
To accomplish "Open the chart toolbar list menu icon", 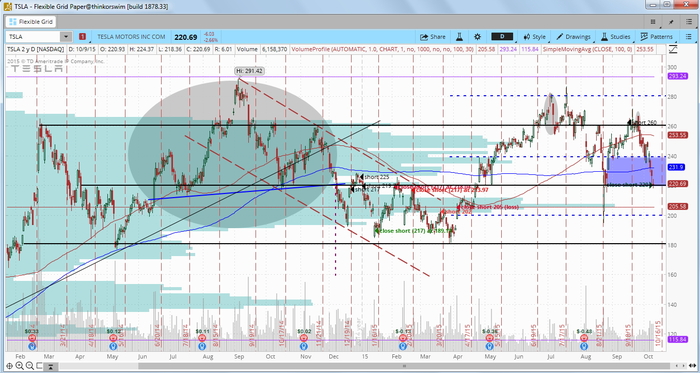I will click(688, 37).
